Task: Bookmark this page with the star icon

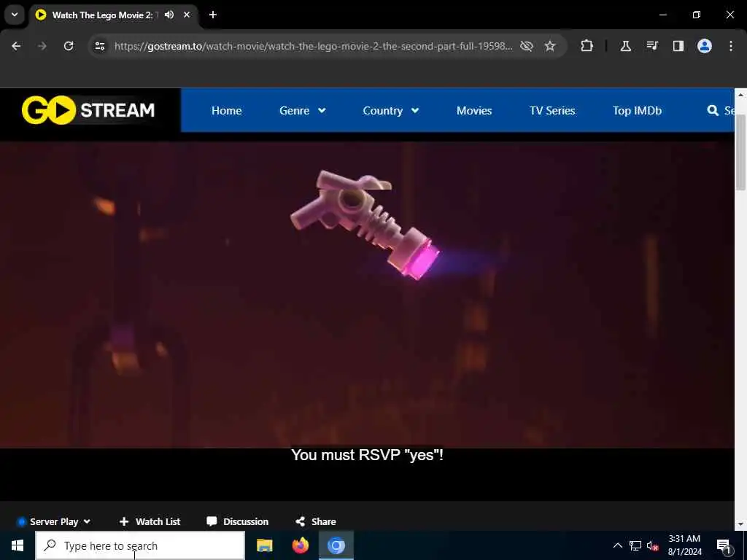Action: click(x=550, y=46)
